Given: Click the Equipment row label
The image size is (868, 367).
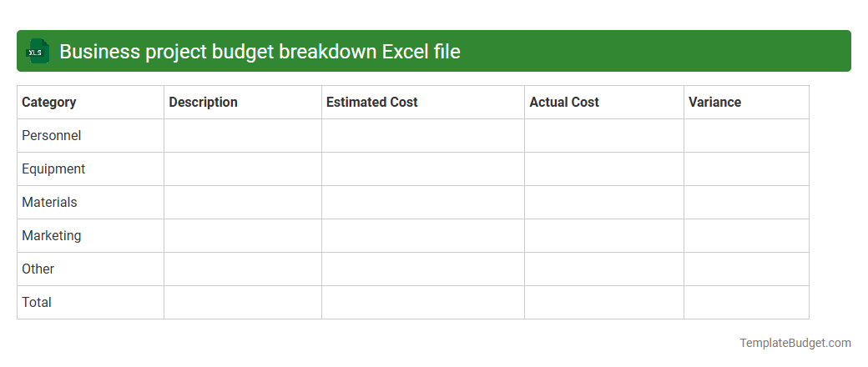Looking at the screenshot, I should pos(53,168).
